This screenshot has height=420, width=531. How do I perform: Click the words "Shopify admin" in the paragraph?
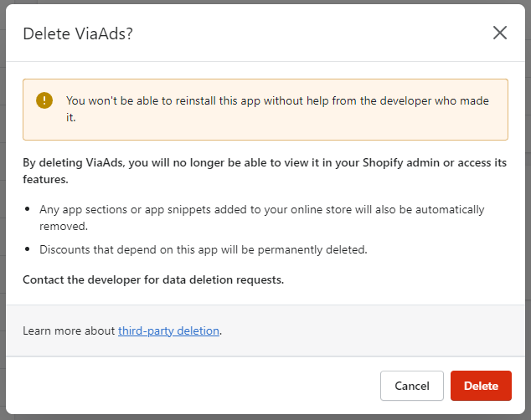401,162
